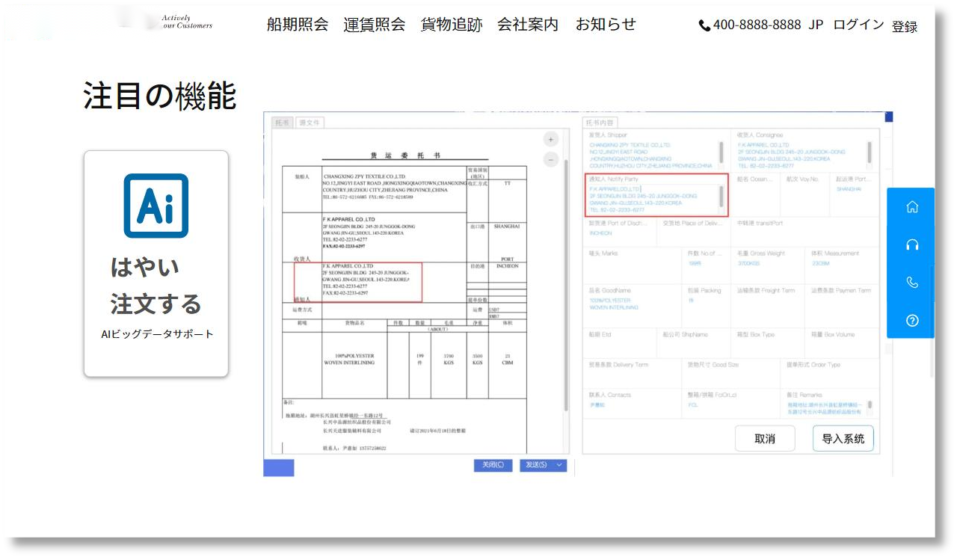
Task: Zoom out with the minus button
Action: pos(551,159)
